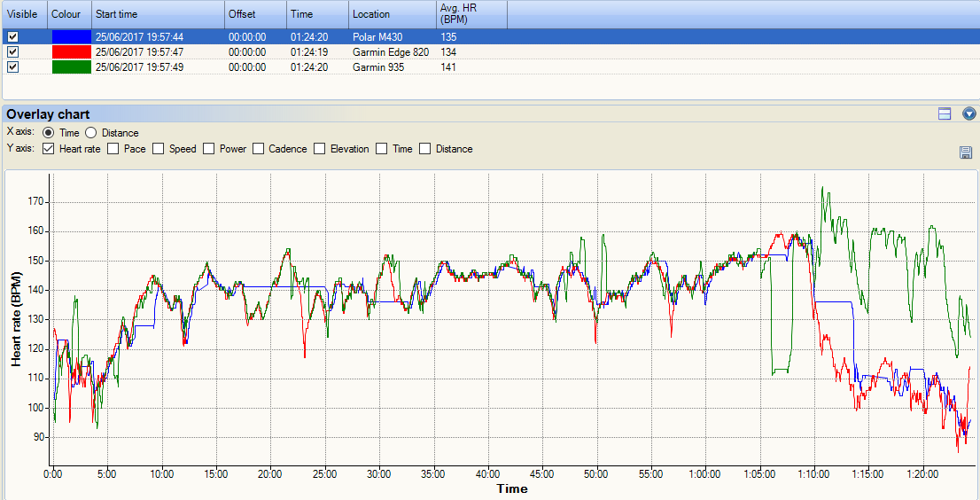Uncheck visibility for the Garmin 935 row

click(x=12, y=66)
